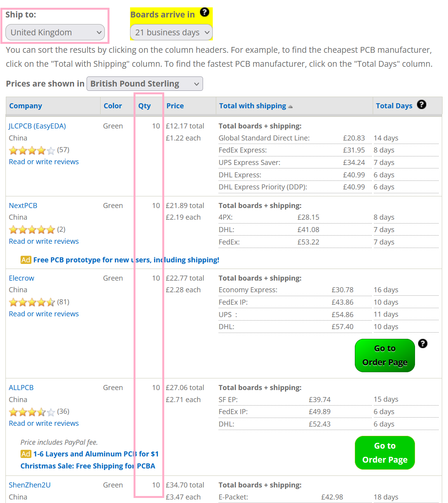Viewport: 448px width, 503px height.
Task: Sort by Price column
Action: pos(175,106)
